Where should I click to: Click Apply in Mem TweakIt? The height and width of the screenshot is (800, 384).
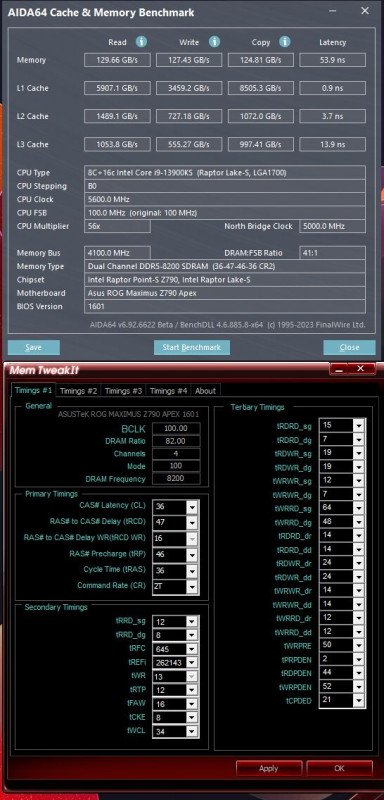(268, 768)
